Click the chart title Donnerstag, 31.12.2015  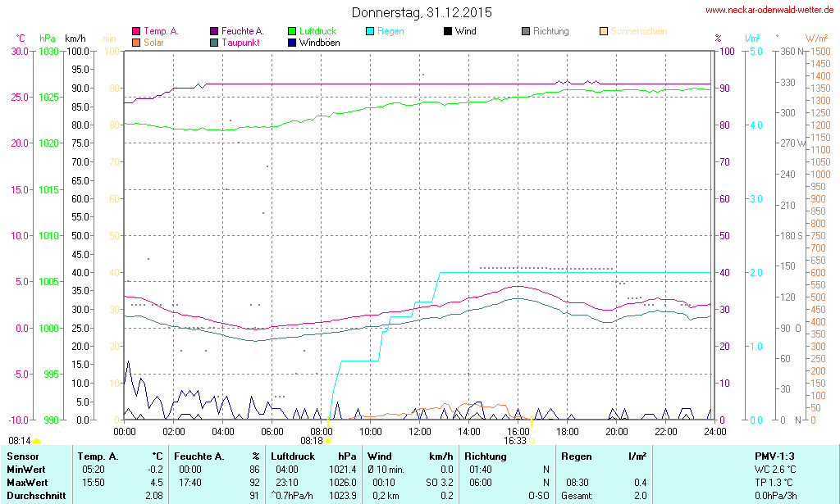[422, 12]
